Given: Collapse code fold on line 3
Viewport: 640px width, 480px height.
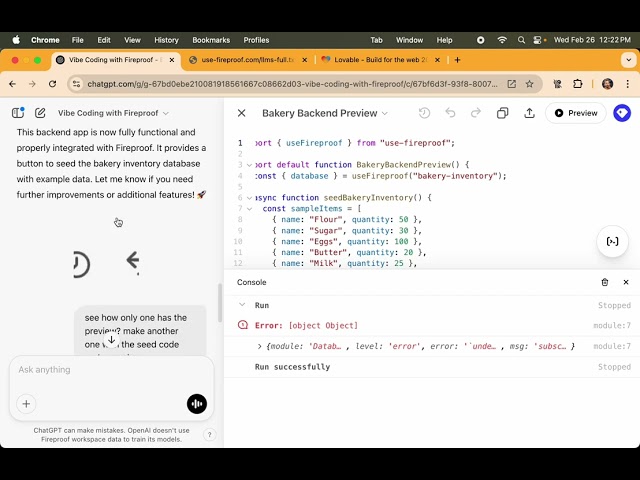Looking at the screenshot, I should tap(249, 165).
